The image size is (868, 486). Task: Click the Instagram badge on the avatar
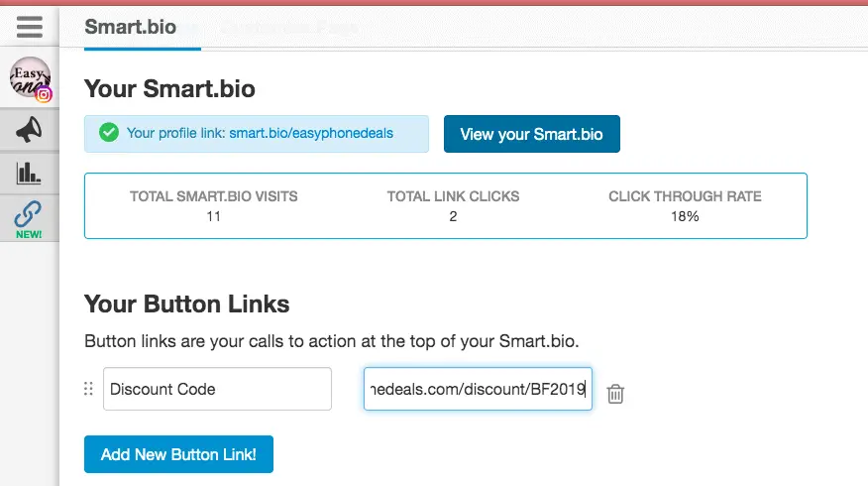44,95
